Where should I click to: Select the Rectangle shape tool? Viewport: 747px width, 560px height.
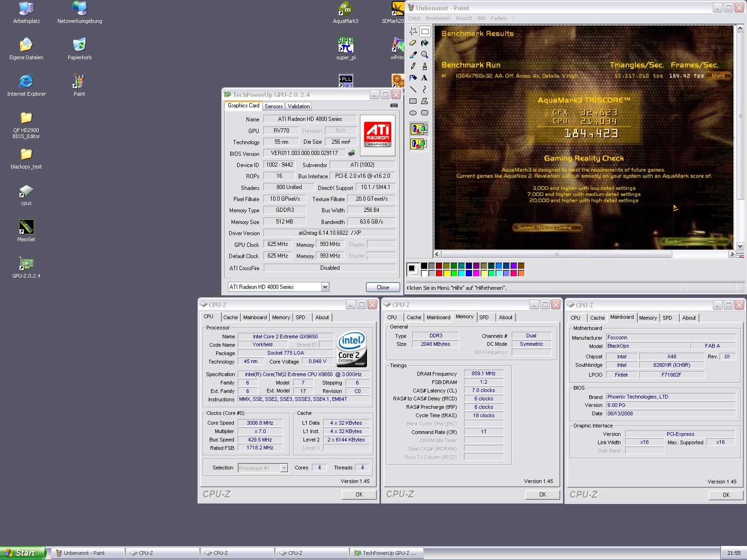pyautogui.click(x=413, y=101)
